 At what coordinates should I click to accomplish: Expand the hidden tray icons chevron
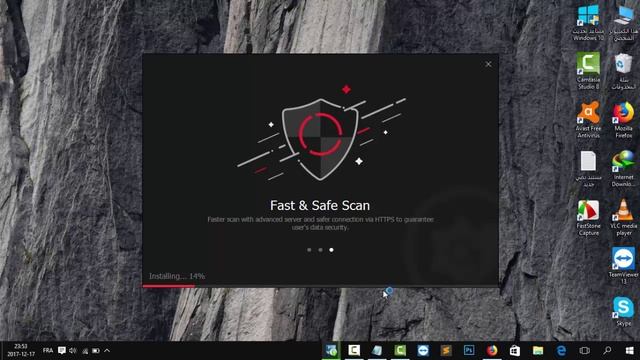tap(107, 351)
